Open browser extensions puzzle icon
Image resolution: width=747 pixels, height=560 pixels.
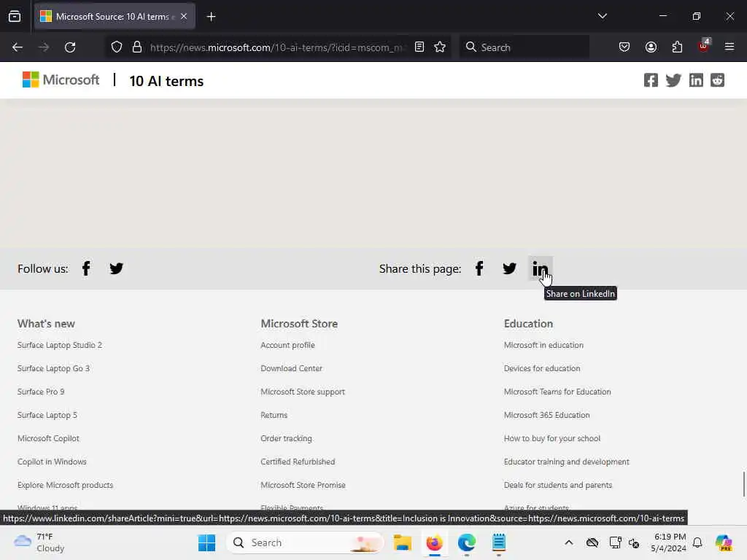[x=677, y=47]
